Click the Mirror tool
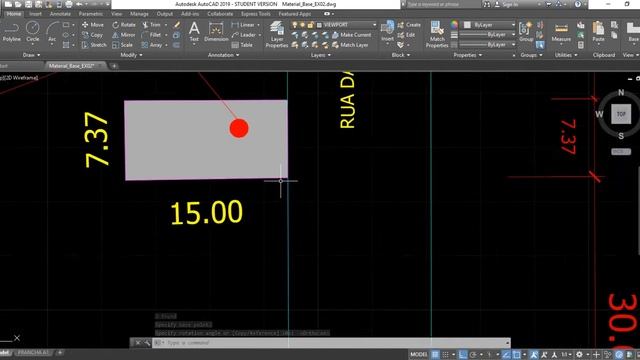 124,35
